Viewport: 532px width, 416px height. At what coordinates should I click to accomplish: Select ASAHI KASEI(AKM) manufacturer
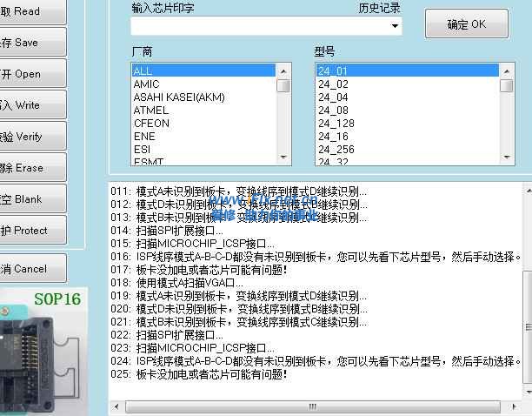178,97
